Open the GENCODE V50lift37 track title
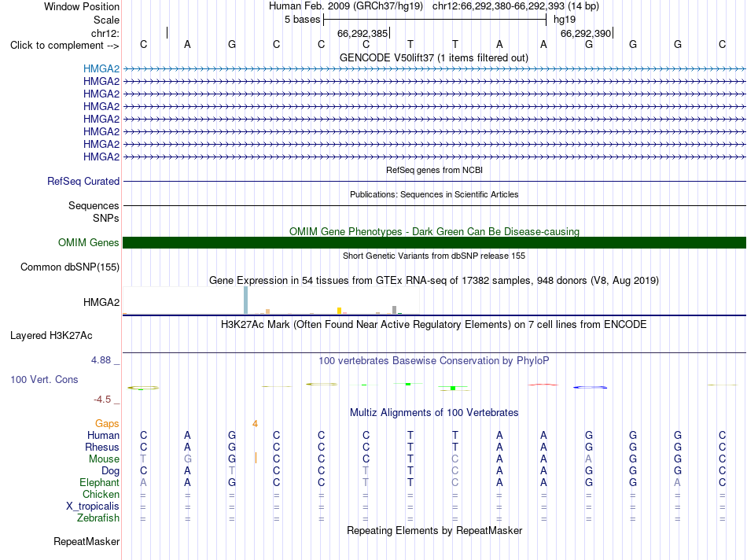The height and width of the screenshot is (560, 747). click(x=434, y=57)
